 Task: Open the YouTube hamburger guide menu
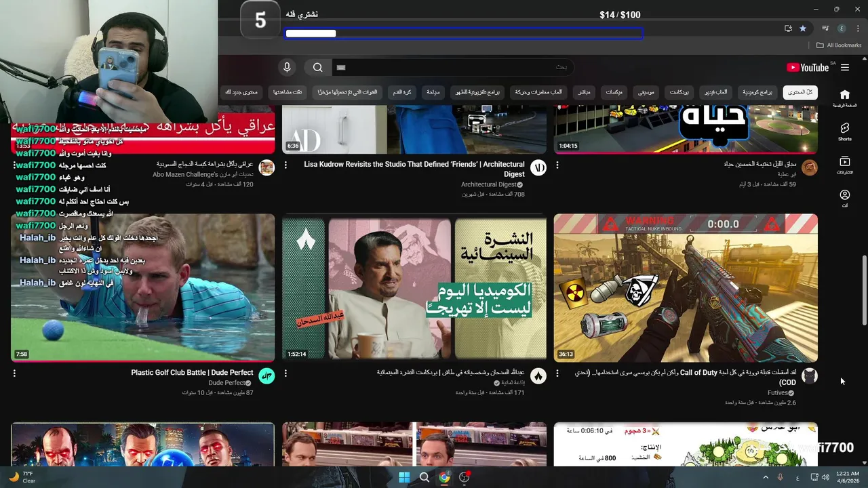tap(845, 67)
